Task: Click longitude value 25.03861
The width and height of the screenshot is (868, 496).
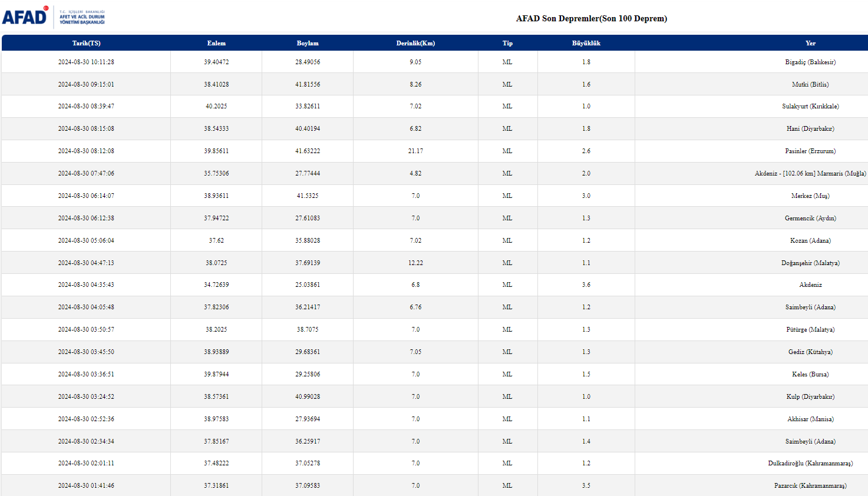Action: point(308,285)
